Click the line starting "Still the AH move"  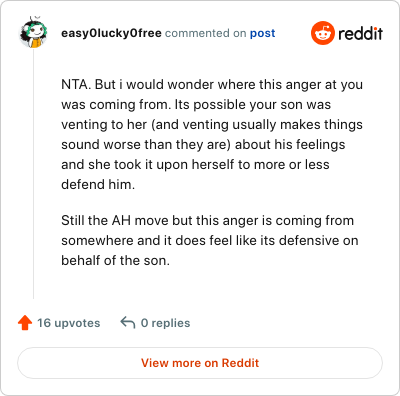tap(207, 221)
